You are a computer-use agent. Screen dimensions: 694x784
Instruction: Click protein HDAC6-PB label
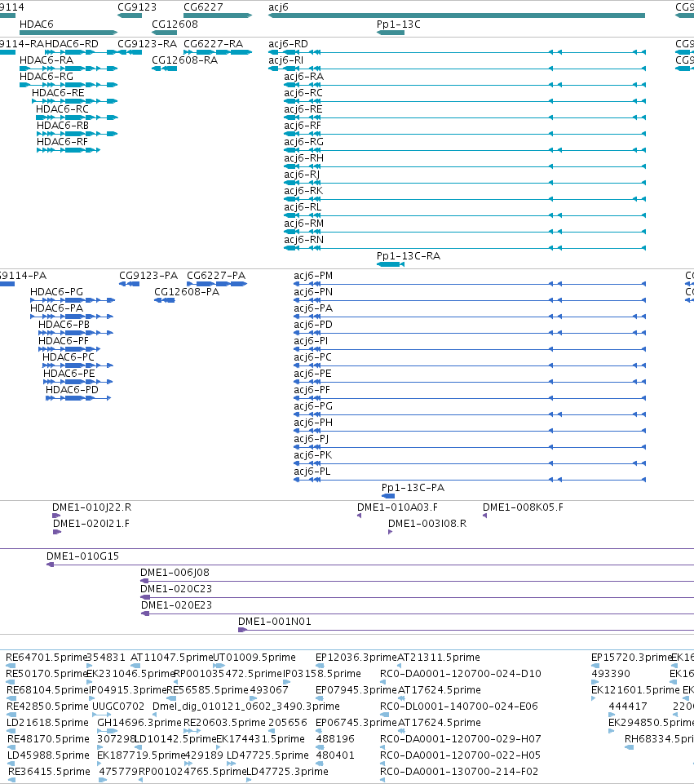click(64, 325)
